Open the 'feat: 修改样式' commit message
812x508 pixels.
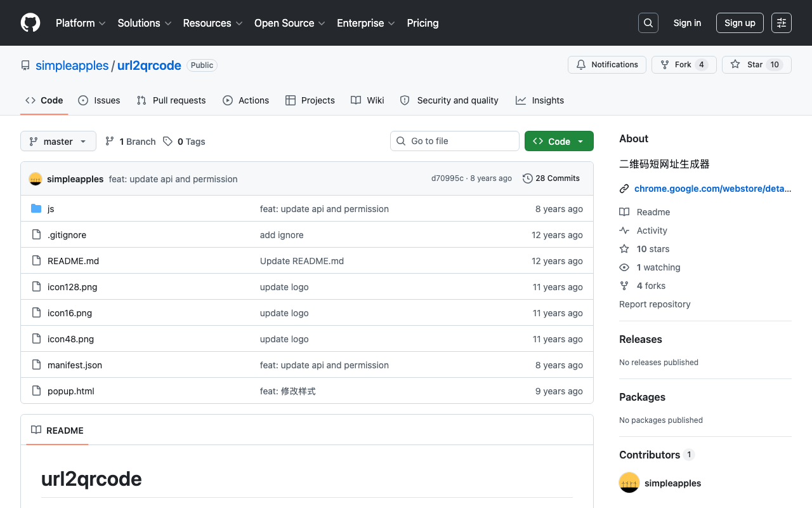point(288,391)
